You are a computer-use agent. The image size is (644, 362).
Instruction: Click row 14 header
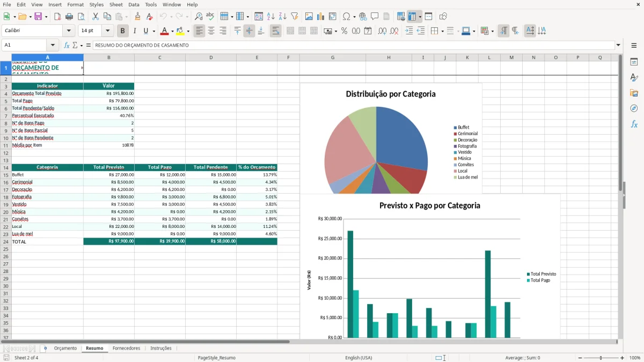point(6,168)
